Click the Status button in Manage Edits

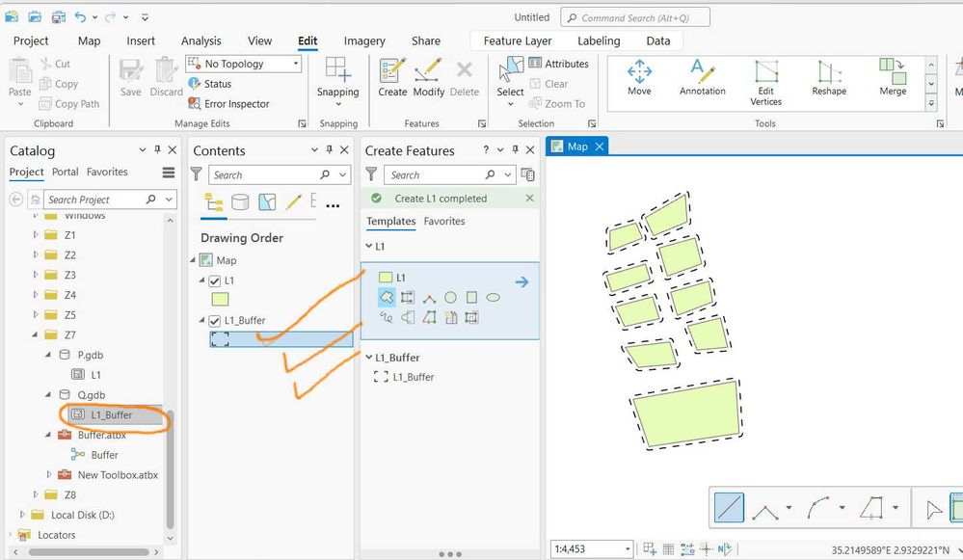click(210, 84)
